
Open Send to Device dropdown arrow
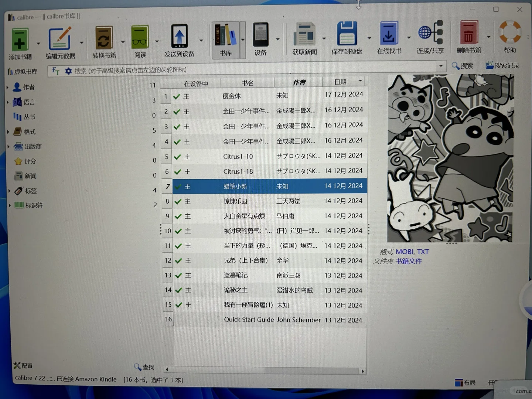201,40
